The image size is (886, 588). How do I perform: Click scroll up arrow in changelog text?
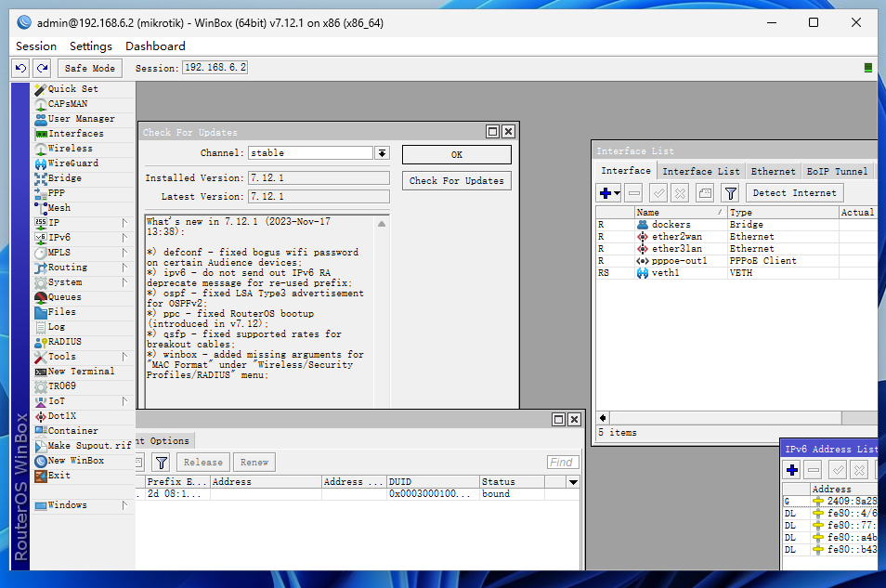pyautogui.click(x=382, y=224)
